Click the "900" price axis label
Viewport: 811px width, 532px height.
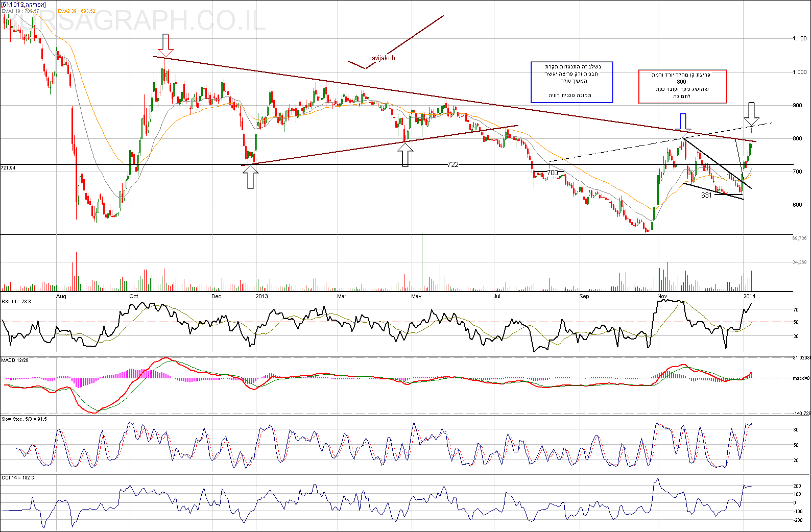(x=797, y=105)
